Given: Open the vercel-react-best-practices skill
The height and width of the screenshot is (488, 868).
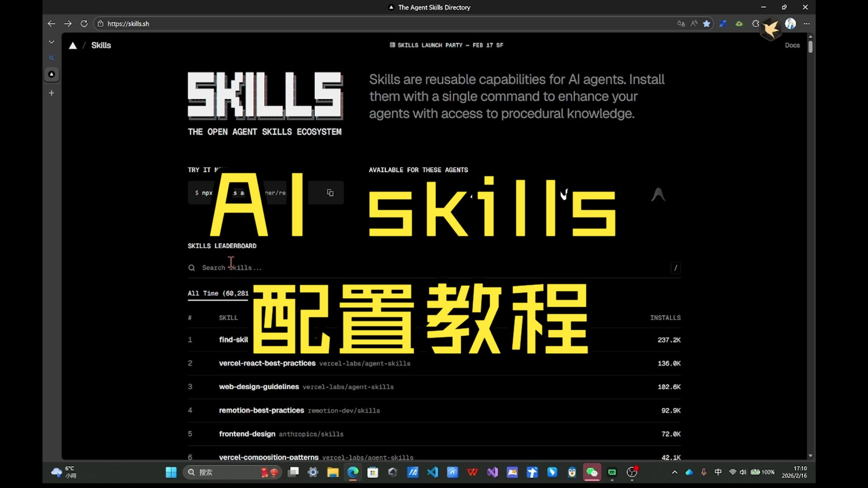Looking at the screenshot, I should coord(267,363).
